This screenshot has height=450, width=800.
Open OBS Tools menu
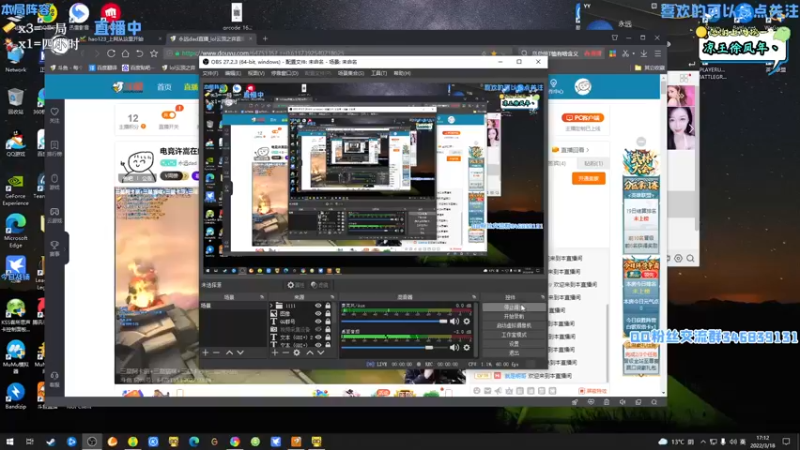click(x=379, y=73)
